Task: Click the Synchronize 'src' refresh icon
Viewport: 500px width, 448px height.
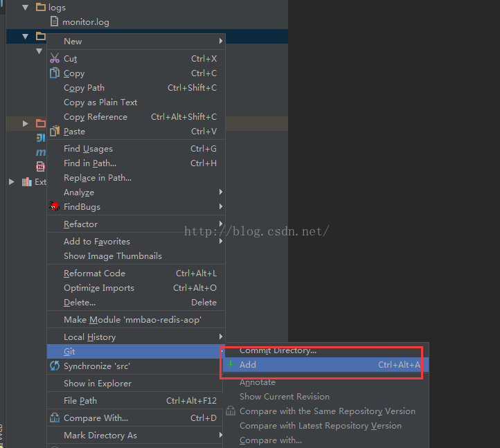Action: (x=55, y=366)
